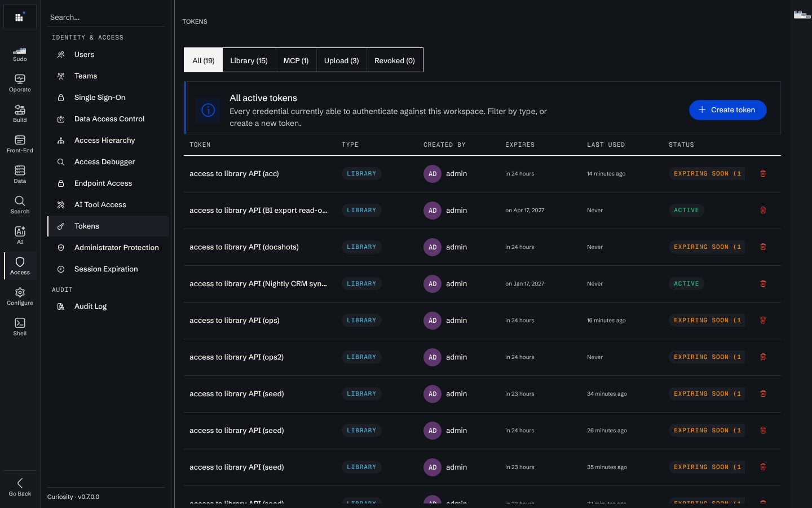Open the AI section icon
812x508 pixels.
tap(20, 237)
